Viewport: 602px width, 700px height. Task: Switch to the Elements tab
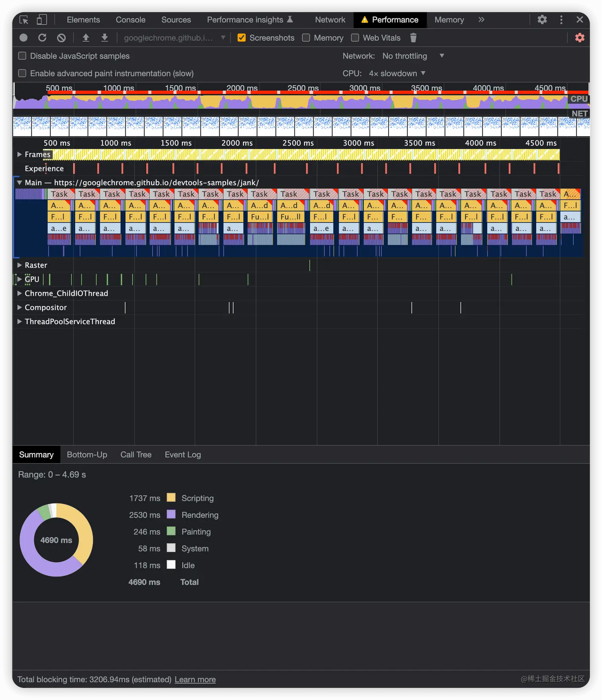tap(83, 20)
